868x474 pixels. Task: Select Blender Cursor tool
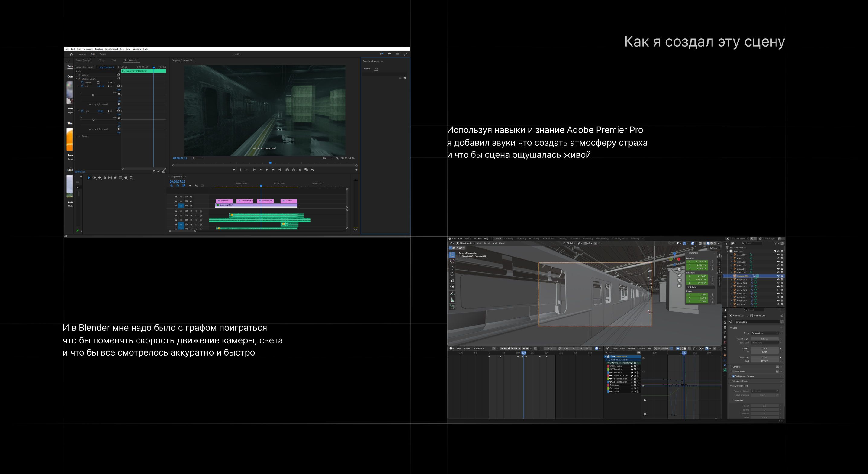[x=452, y=261]
